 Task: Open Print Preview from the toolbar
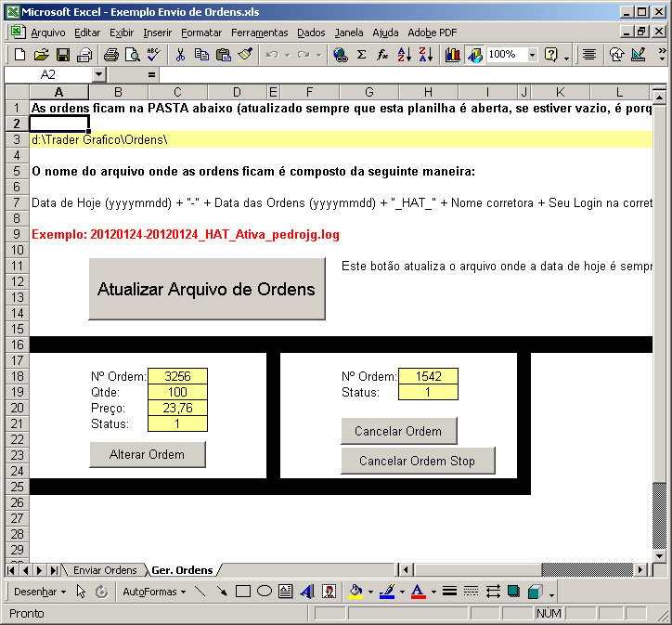(133, 55)
